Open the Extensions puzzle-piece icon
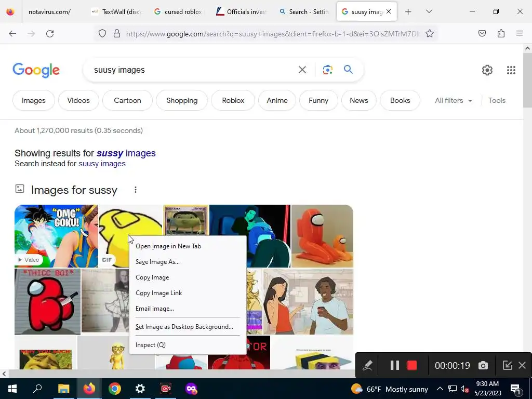Image resolution: width=532 pixels, height=399 pixels. [x=501, y=34]
